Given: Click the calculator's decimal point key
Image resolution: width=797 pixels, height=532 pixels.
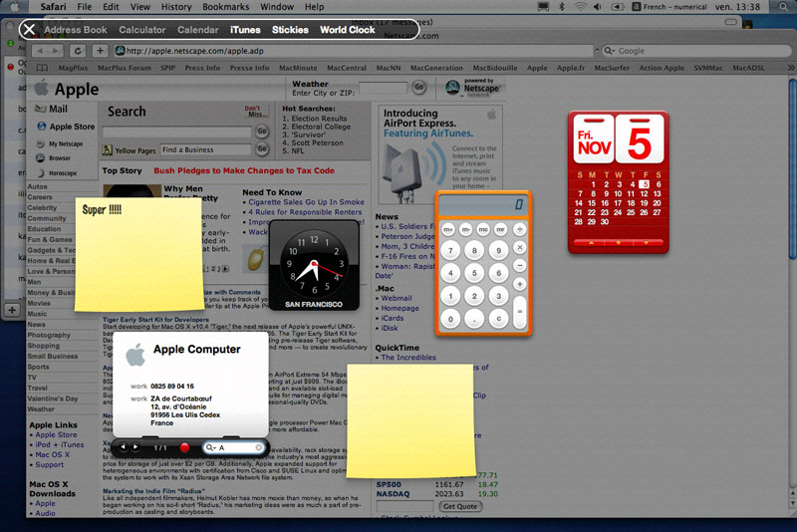Looking at the screenshot, I should pos(474,319).
